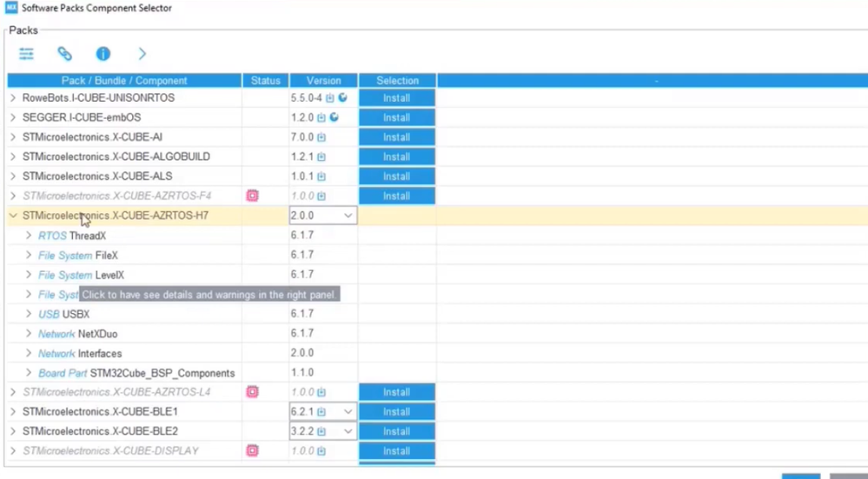Select the NetXDuo component label
This screenshot has width=868, height=479.
click(97, 334)
